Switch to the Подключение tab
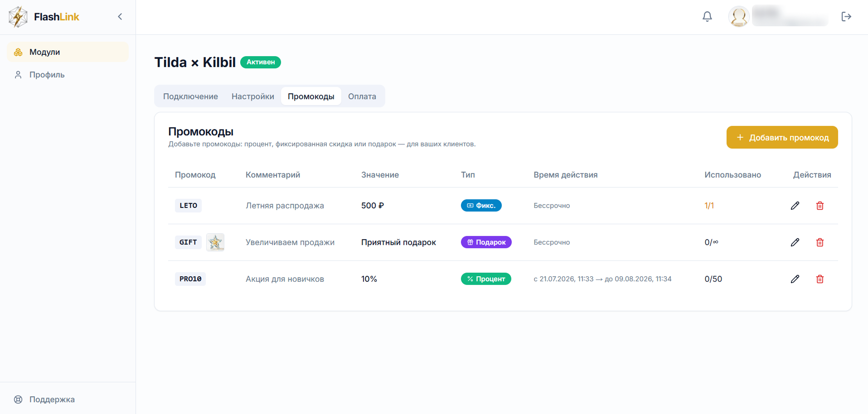 coord(190,96)
